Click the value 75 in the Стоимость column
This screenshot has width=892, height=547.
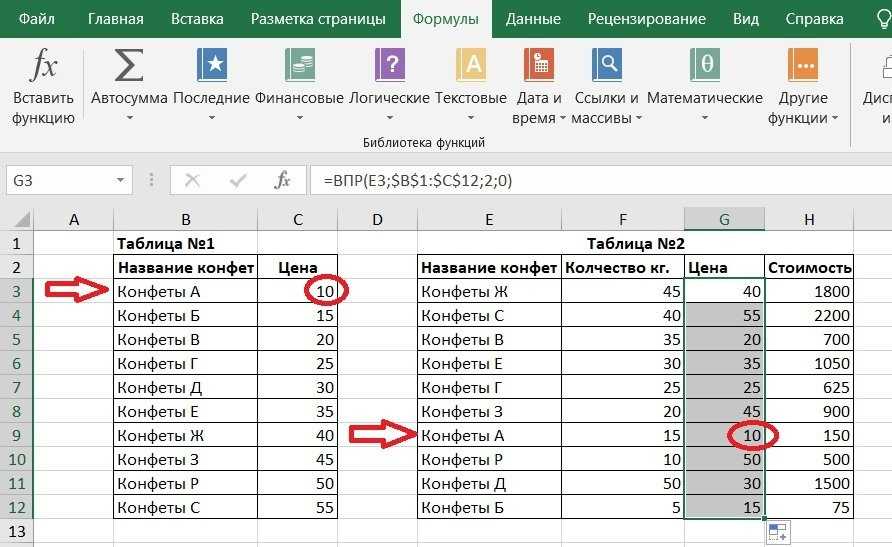click(809, 507)
